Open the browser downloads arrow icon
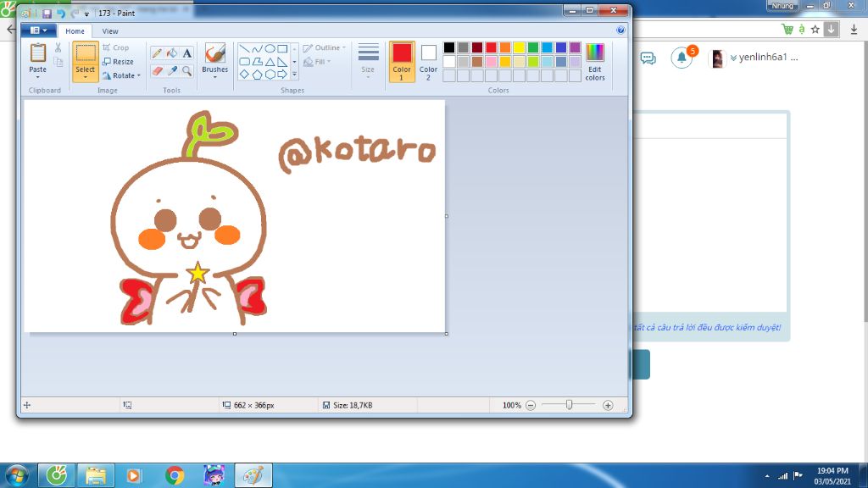Image resolution: width=868 pixels, height=488 pixels. point(854,30)
